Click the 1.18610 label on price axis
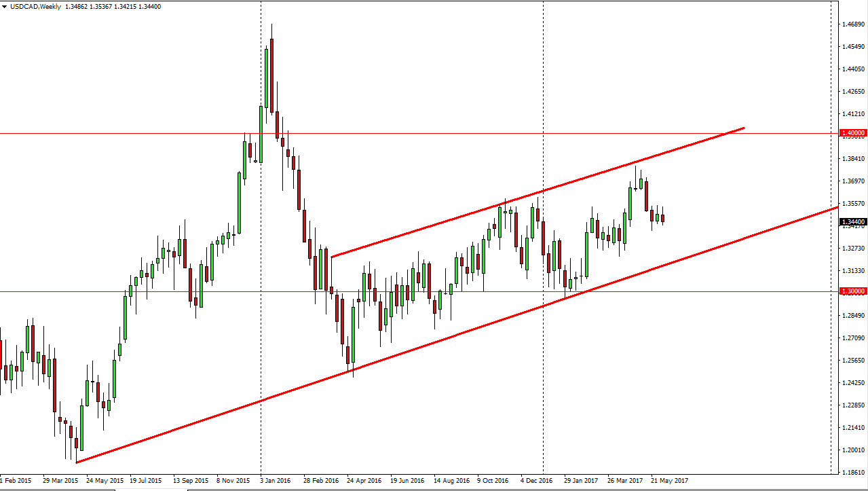 pos(853,472)
